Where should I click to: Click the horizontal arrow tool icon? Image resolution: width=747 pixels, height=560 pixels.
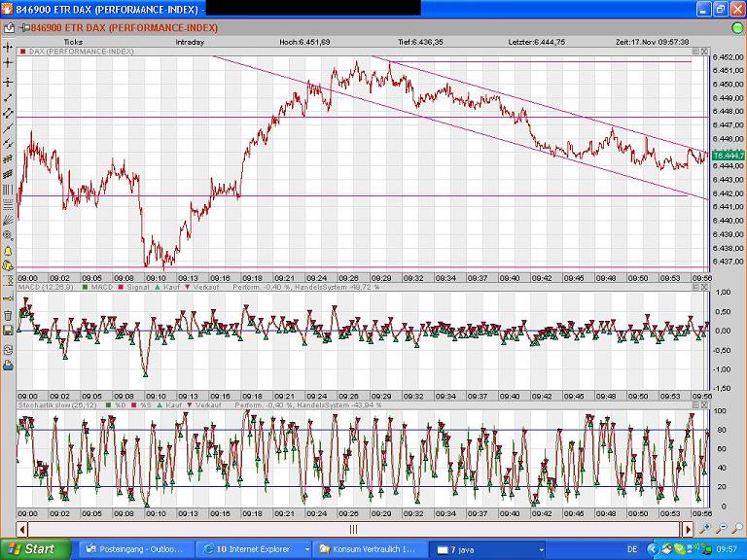pos(8,298)
